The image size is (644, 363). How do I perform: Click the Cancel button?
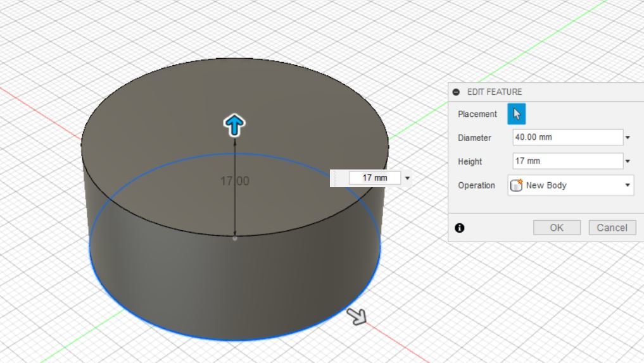612,228
